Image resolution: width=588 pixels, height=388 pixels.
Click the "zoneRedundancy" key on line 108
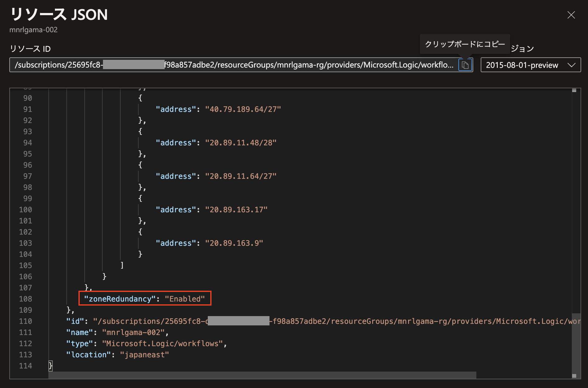pyautogui.click(x=120, y=299)
